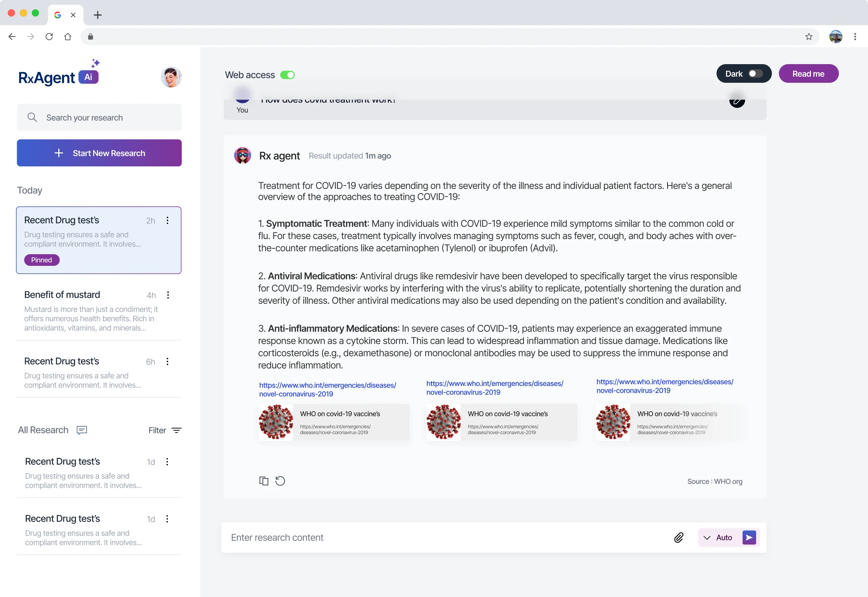Edit the question with the pencil icon
868x597 pixels.
[x=737, y=101]
